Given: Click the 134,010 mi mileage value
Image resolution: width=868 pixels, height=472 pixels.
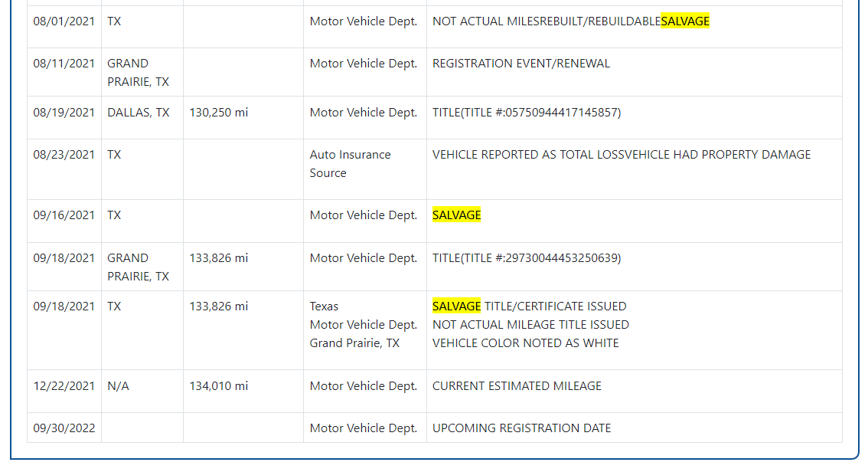Looking at the screenshot, I should [x=219, y=386].
